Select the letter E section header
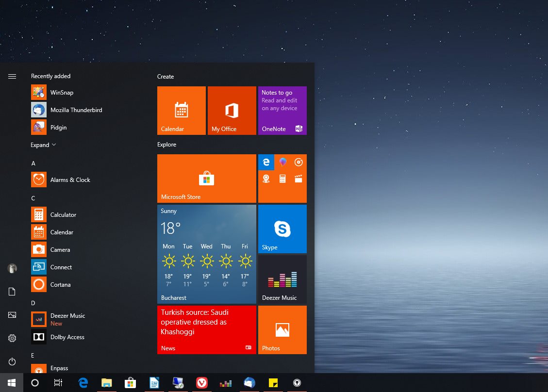The image size is (548, 392). click(x=33, y=355)
